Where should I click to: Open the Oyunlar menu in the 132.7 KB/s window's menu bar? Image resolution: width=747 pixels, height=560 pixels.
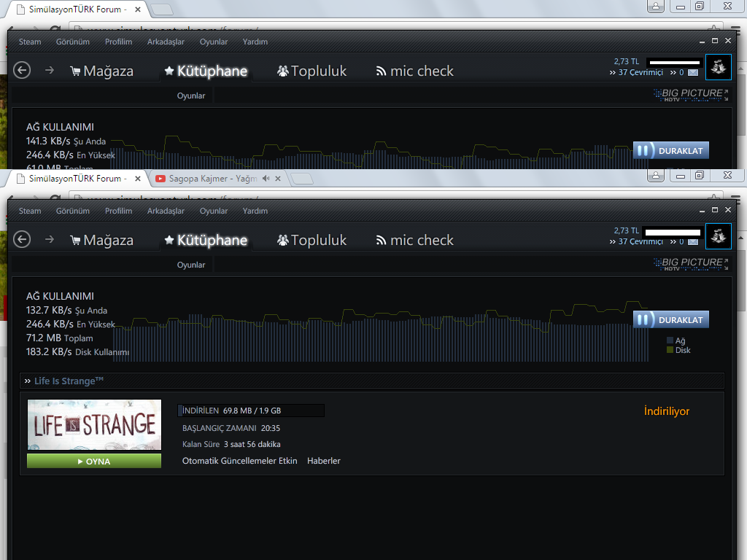click(214, 211)
